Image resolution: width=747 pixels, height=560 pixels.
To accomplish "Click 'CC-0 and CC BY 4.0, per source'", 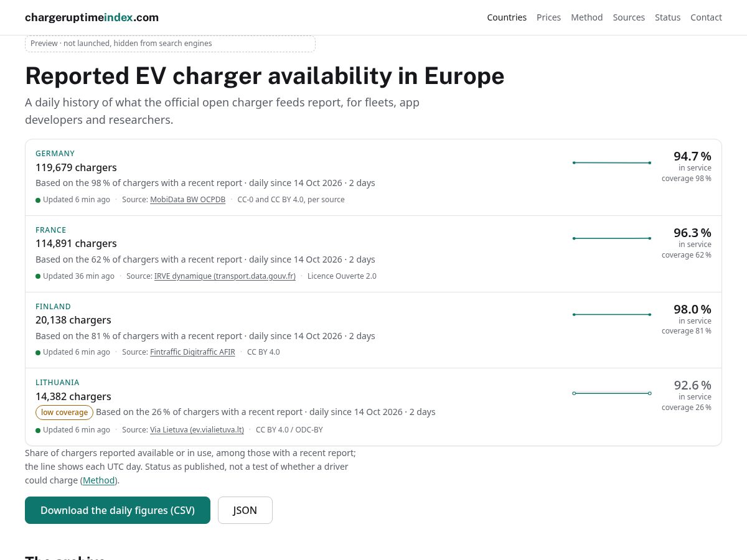I will (291, 200).
